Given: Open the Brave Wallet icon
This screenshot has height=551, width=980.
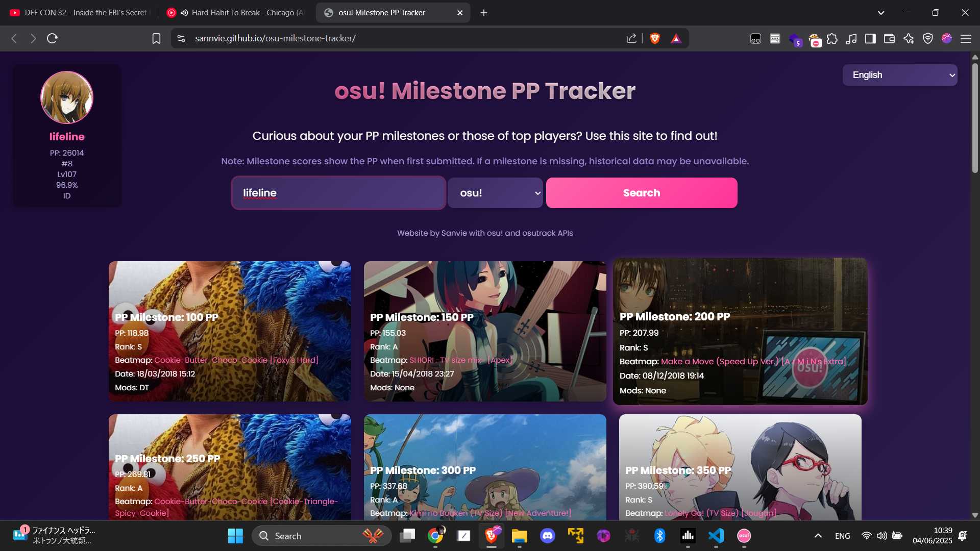Looking at the screenshot, I should 889,38.
